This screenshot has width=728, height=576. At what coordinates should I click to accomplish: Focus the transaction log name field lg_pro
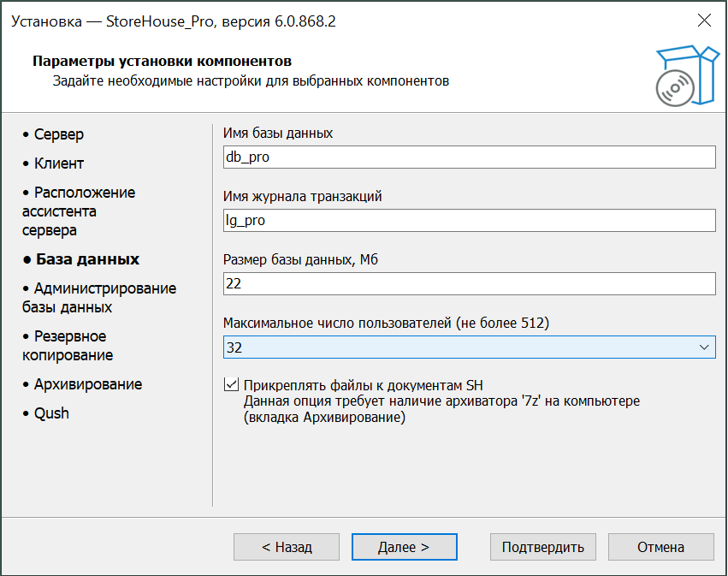point(468,221)
